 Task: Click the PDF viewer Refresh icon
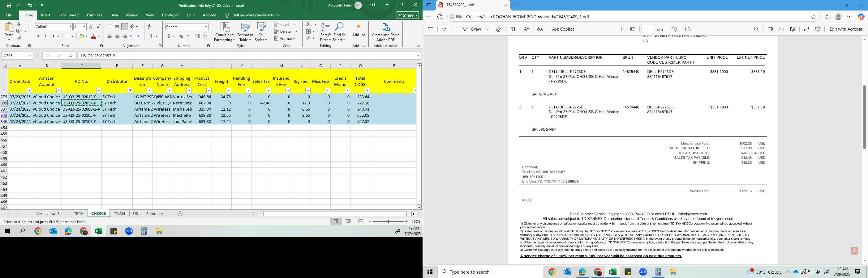440,16
